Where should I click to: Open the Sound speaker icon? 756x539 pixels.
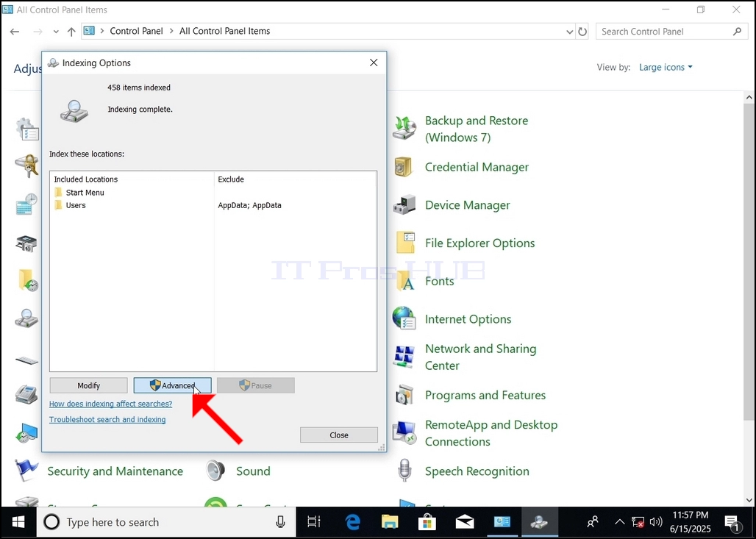click(215, 471)
